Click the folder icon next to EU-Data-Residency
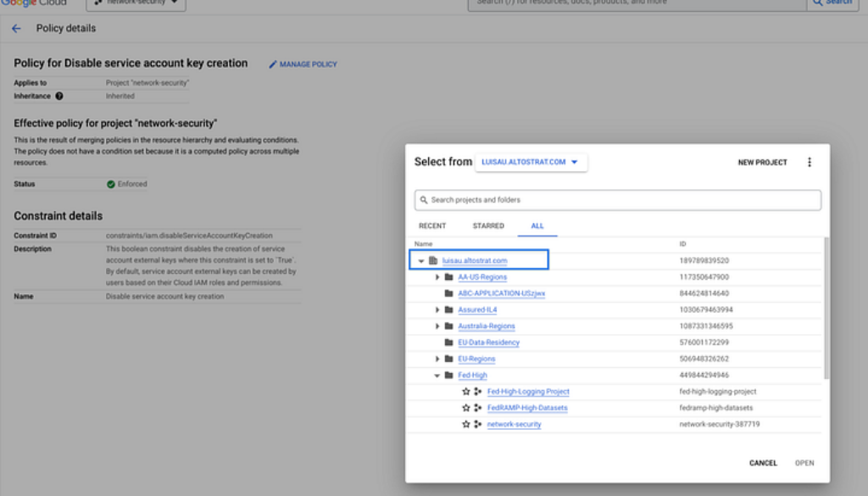 point(449,343)
